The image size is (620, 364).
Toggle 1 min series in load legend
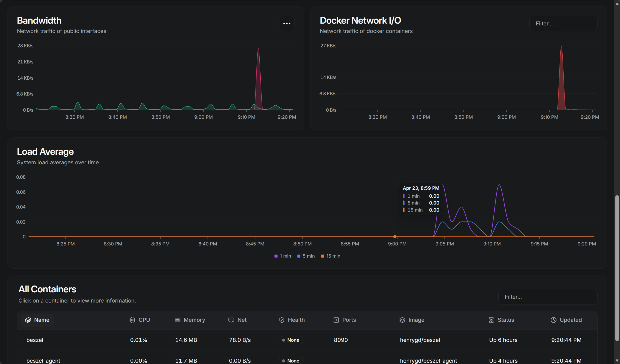pos(283,256)
